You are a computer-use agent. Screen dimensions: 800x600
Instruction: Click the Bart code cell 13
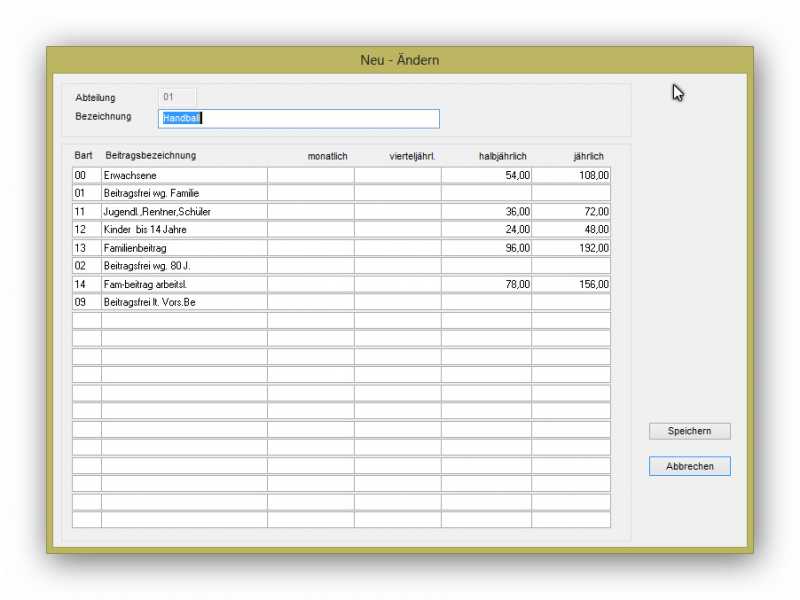(86, 248)
